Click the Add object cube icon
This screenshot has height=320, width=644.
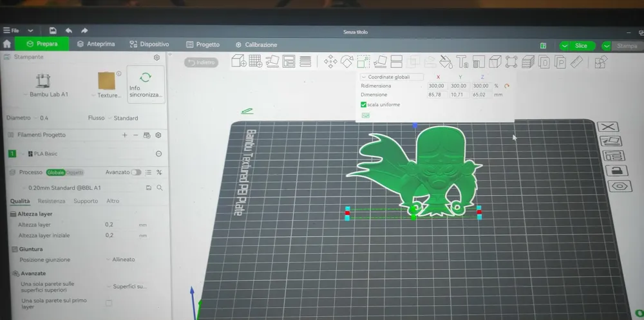click(x=239, y=61)
